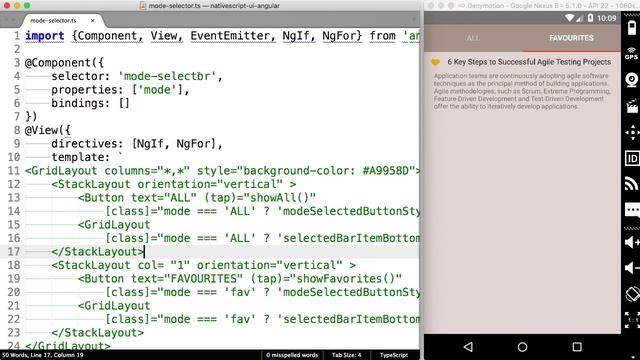
Task: Click the file icon in Sublime title bar
Action: tap(143, 6)
